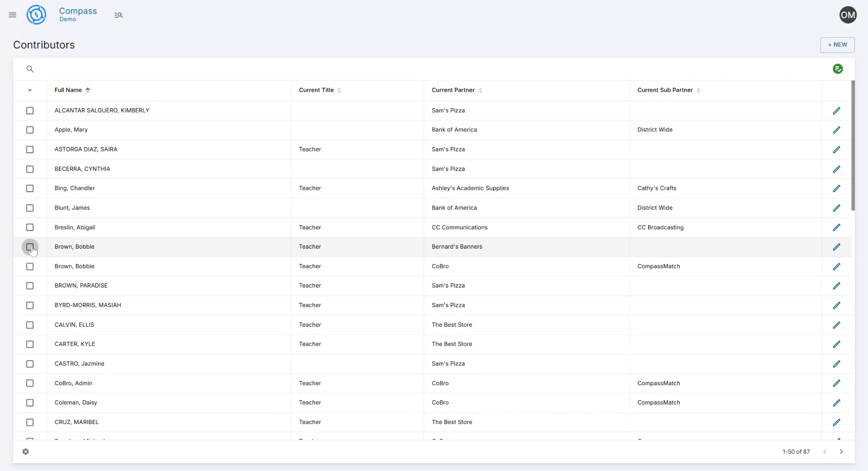Tick the checkbox next to CARTER, KYLE
Viewport: 868px width, 471px height.
click(x=30, y=344)
